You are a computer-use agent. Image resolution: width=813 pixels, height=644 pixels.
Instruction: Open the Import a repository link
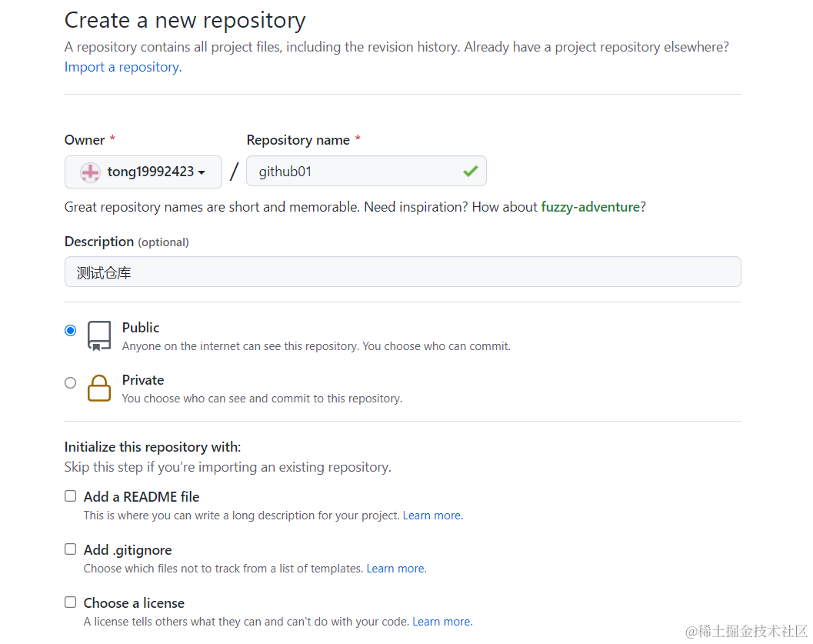coord(123,68)
